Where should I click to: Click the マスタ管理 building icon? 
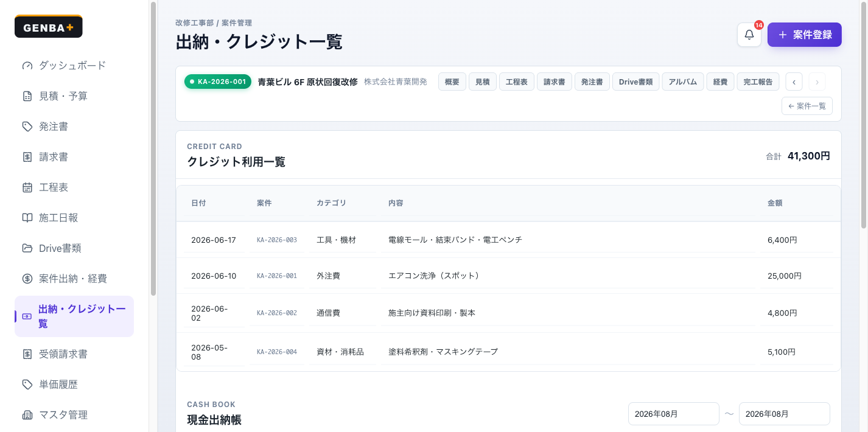pos(27,415)
